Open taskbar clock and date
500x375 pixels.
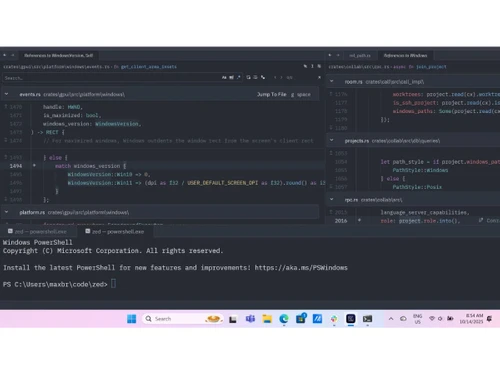pyautogui.click(x=471, y=319)
